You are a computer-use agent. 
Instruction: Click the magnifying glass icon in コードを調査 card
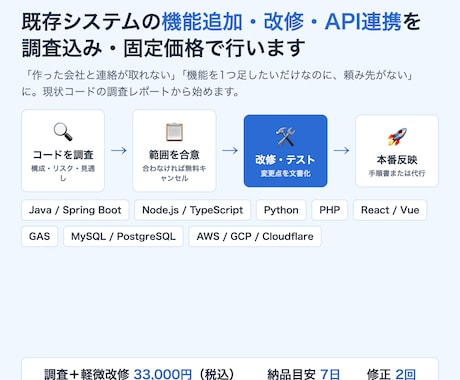click(63, 132)
